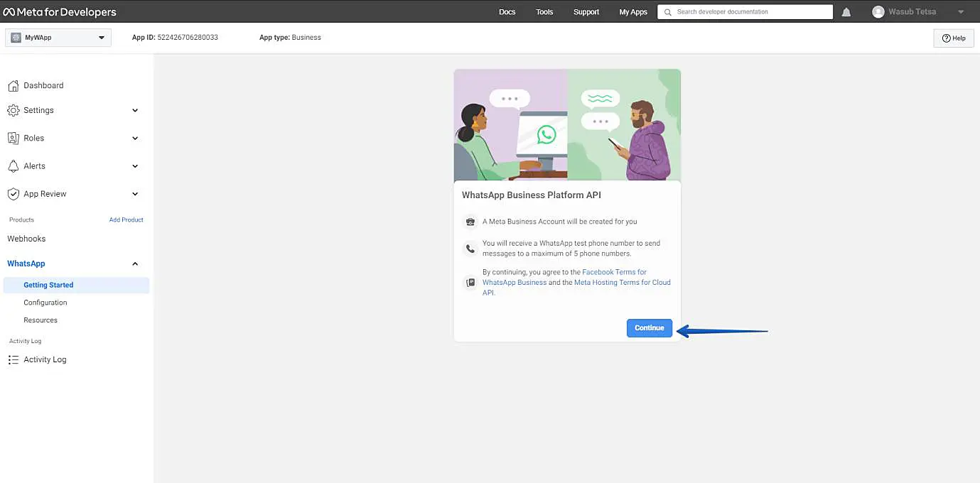The height and width of the screenshot is (483, 980).
Task: Click the App Review shield icon
Action: tap(13, 194)
